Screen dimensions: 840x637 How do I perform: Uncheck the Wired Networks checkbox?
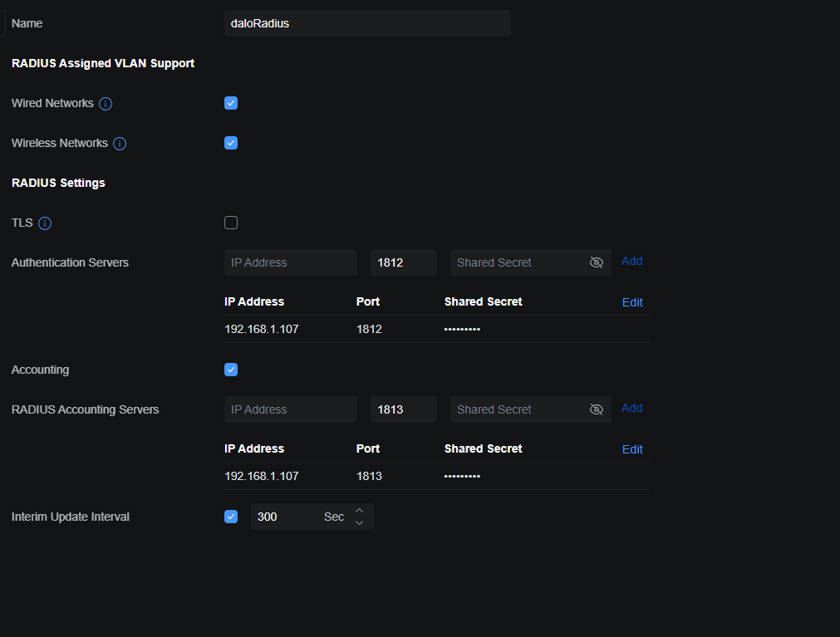tap(231, 103)
